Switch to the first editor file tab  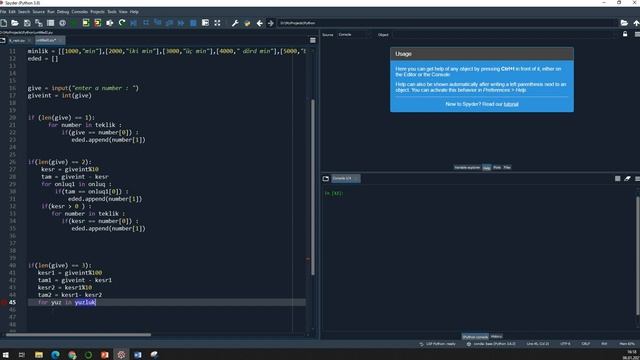[x=20, y=40]
